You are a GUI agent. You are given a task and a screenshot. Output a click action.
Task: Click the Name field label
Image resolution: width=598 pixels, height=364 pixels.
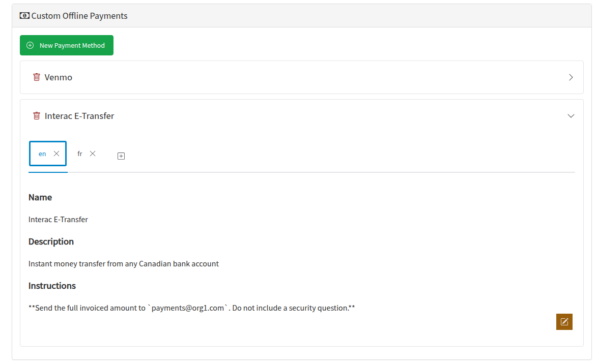(x=40, y=197)
